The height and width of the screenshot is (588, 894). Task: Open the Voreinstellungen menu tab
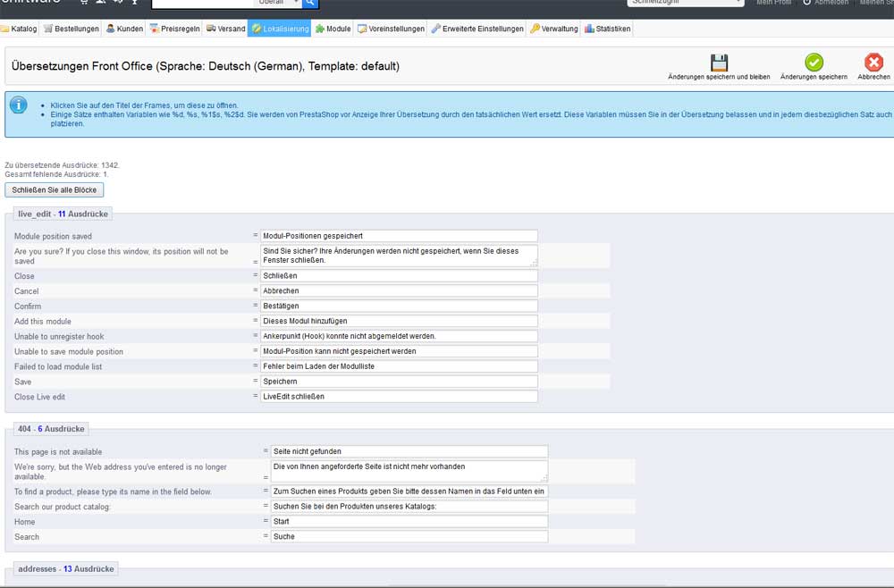[392, 29]
